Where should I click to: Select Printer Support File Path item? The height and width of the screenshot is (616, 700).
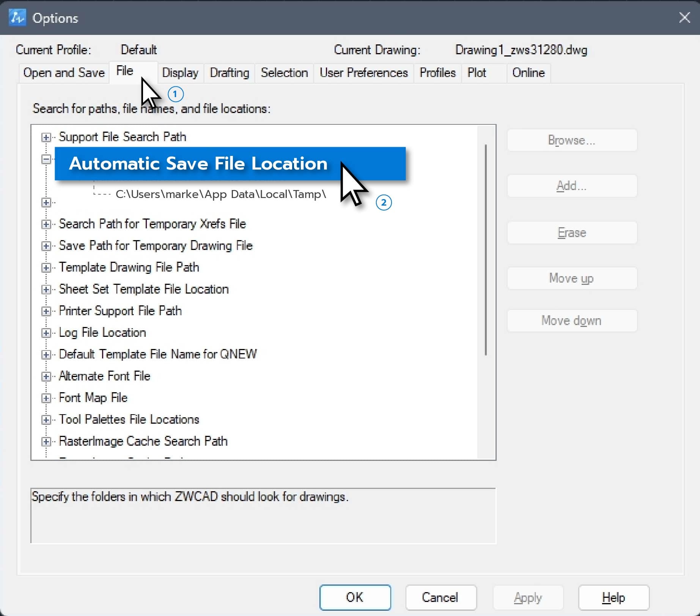[120, 311]
